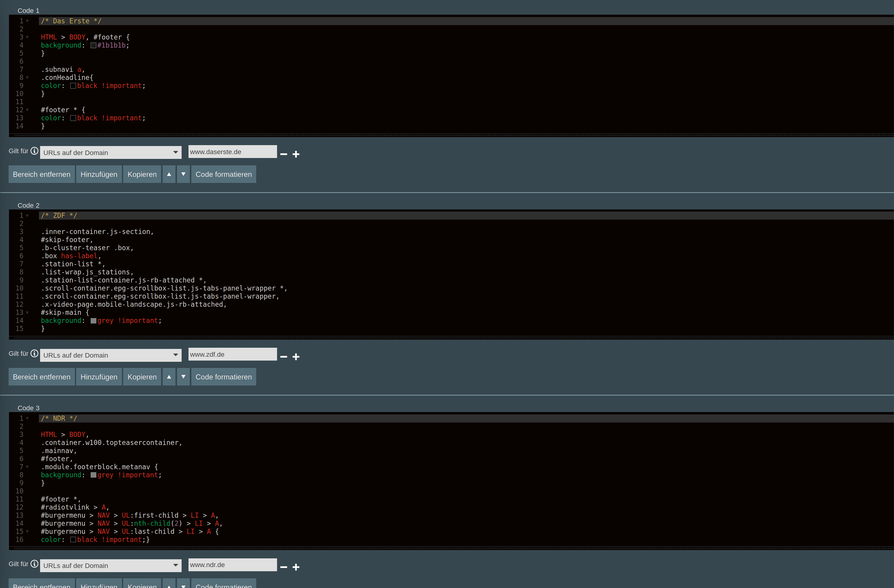Viewport: 894px width, 588px height.
Task: Open 'URLs auf der Domain' dropdown for Code 2
Action: pyautogui.click(x=111, y=355)
